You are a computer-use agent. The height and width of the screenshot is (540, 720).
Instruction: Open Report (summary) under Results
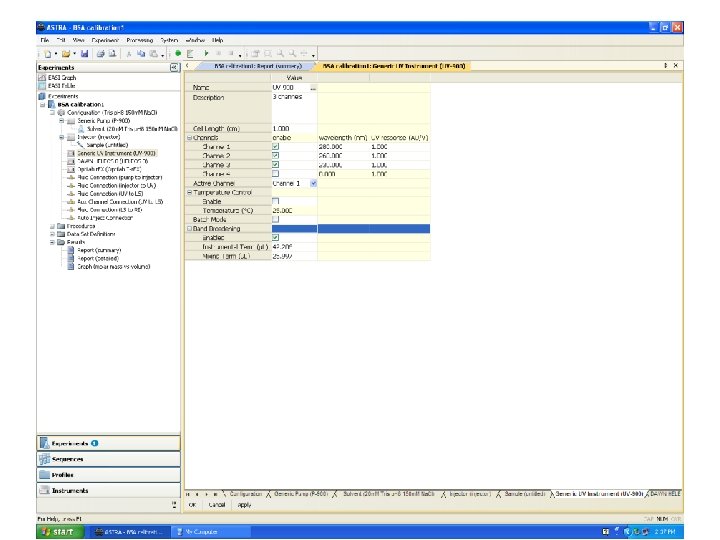click(99, 250)
